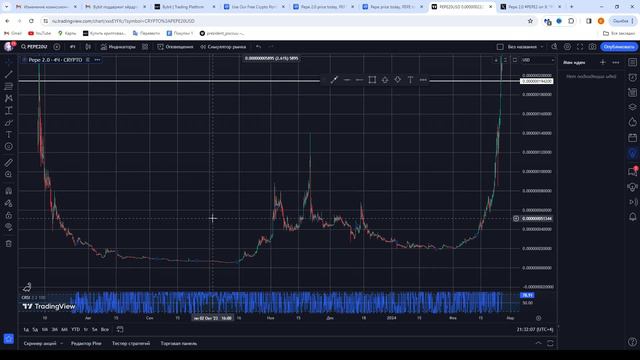Open the go-to-date calendar icon
The image size is (640, 360).
(120, 329)
